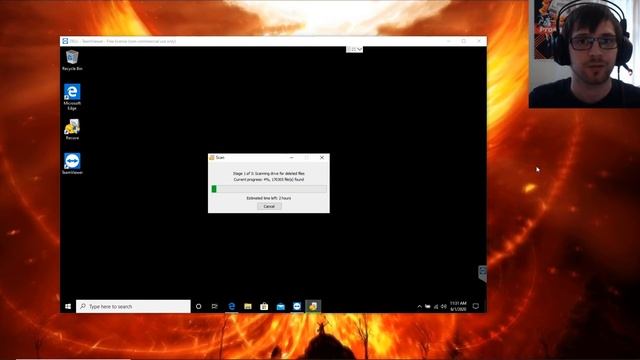The image size is (640, 360).
Task: Click the battery tray icon
Action: (x=427, y=306)
